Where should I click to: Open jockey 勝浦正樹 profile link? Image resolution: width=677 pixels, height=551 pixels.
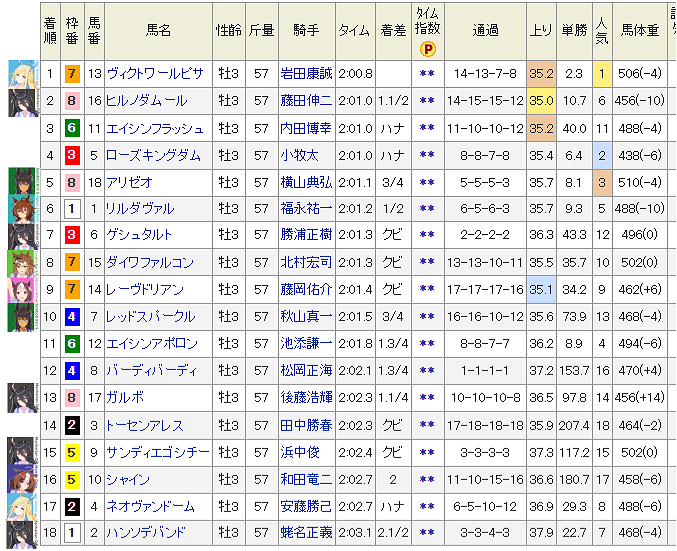307,235
